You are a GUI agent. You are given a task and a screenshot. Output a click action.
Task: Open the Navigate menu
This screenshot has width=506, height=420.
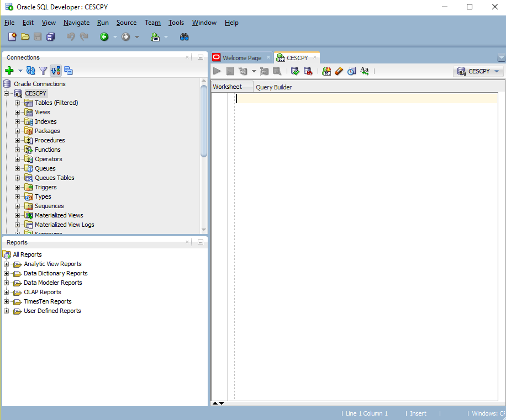point(76,23)
